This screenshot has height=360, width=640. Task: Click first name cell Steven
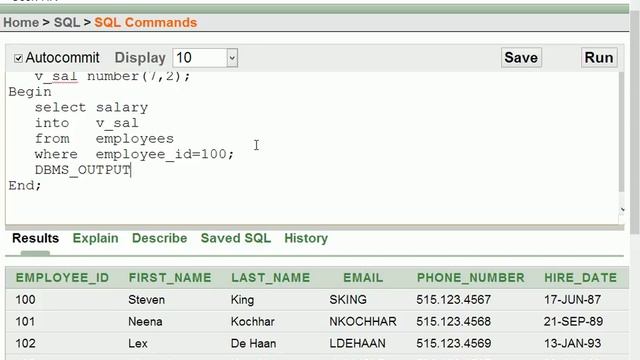tap(147, 300)
